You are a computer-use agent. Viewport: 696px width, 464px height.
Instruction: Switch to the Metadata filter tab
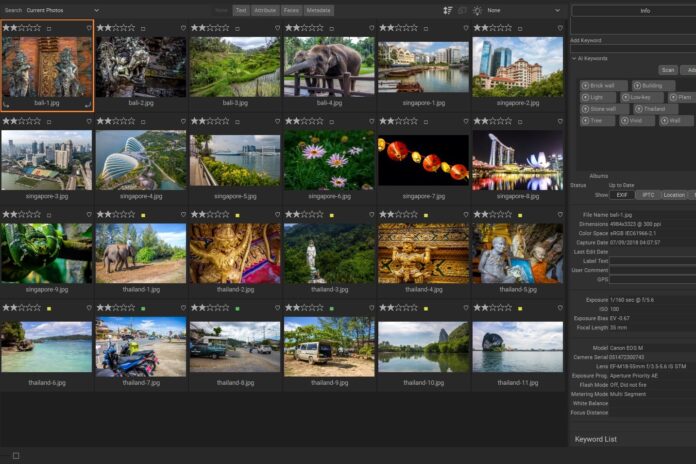[x=318, y=10]
